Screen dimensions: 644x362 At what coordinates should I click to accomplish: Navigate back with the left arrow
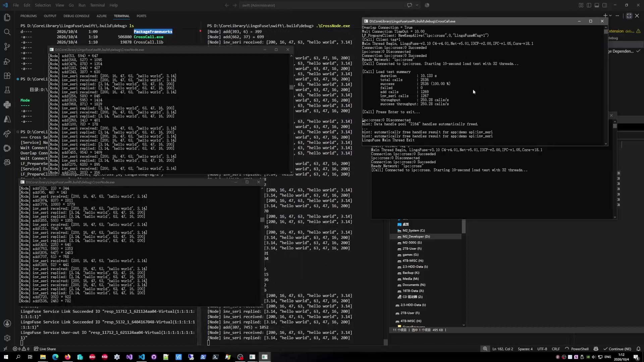[227, 5]
